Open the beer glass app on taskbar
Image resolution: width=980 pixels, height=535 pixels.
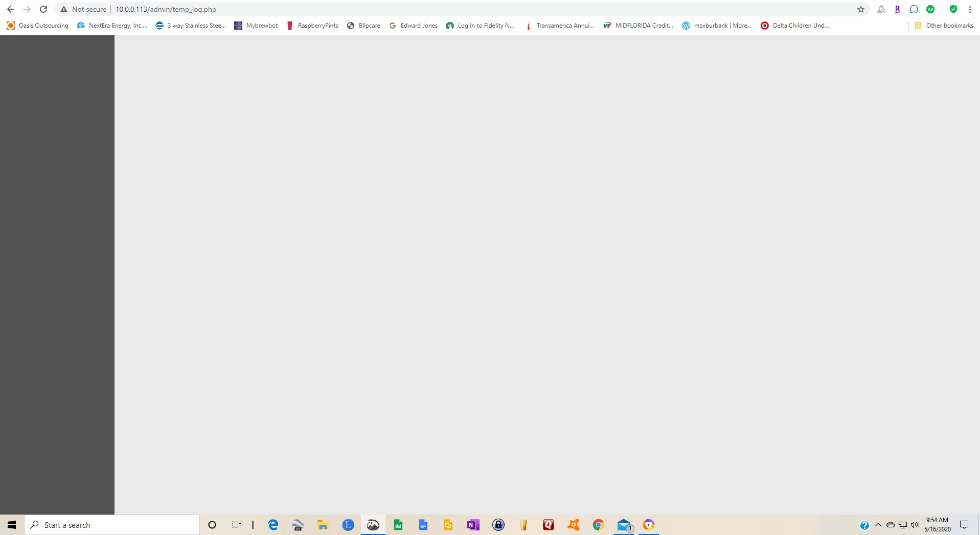[x=523, y=525]
